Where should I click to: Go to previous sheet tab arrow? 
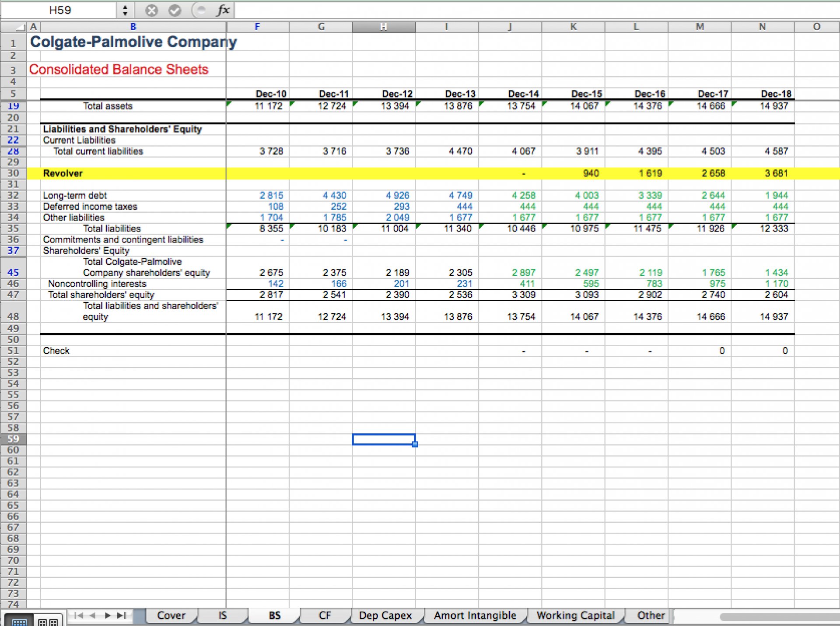(x=93, y=615)
